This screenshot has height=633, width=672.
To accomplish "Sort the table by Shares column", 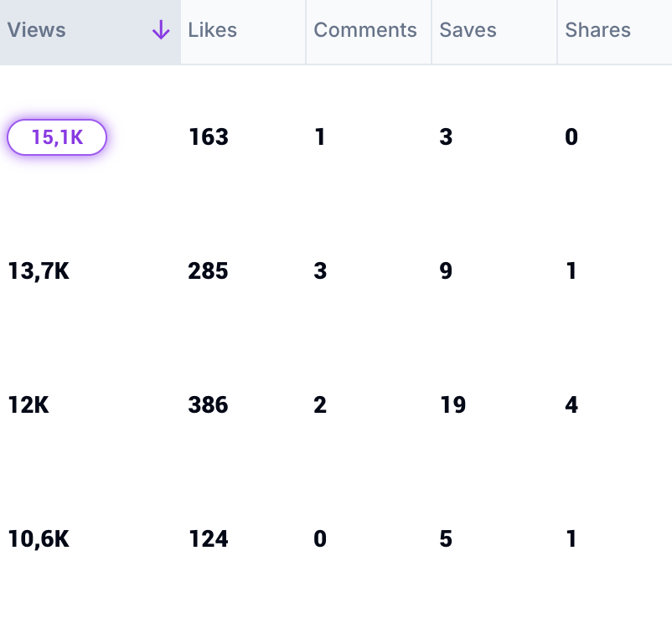I will coord(597,30).
